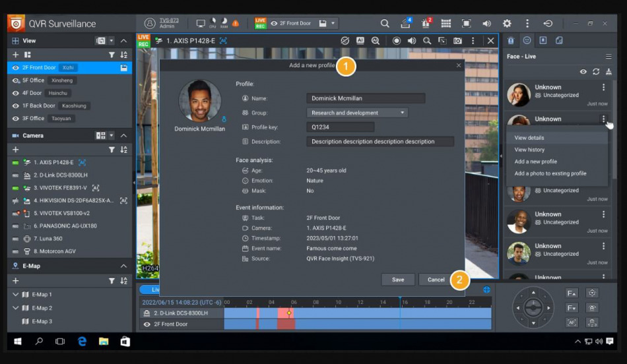
Task: Toggle visibility eye in Face - Live header
Action: [583, 71]
